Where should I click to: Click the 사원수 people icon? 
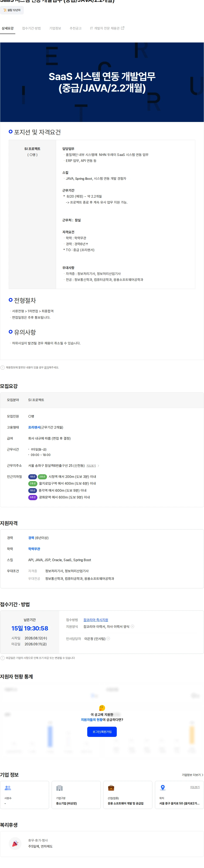click(x=8, y=788)
